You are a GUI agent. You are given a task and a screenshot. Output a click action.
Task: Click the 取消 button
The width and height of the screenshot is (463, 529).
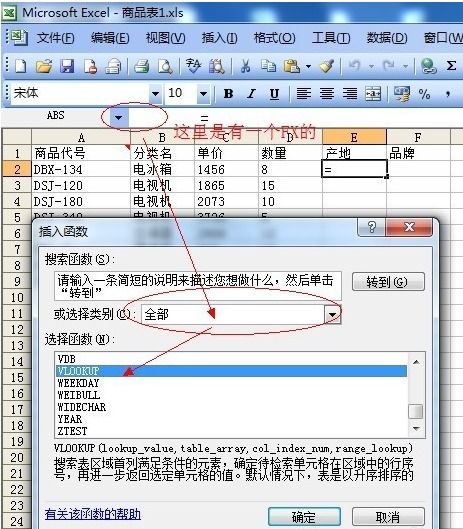388,517
